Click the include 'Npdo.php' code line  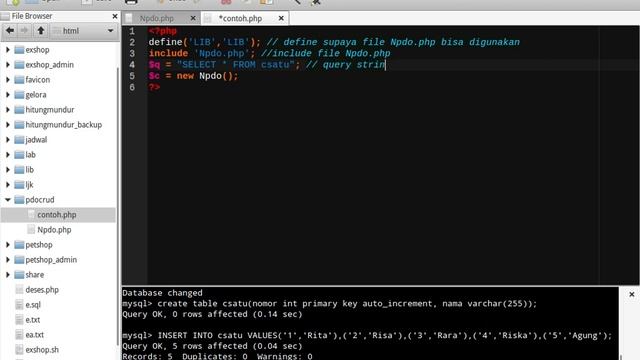tap(202, 53)
